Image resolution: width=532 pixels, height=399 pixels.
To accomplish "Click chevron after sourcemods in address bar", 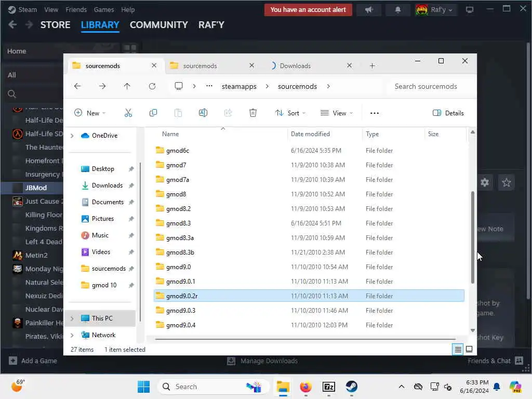I will [x=328, y=87].
